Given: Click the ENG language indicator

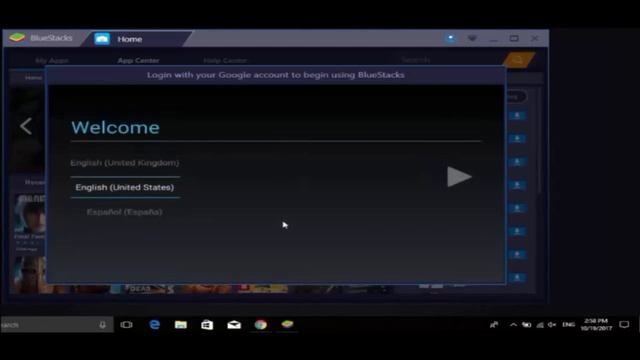Looking at the screenshot, I should pyautogui.click(x=568, y=325).
